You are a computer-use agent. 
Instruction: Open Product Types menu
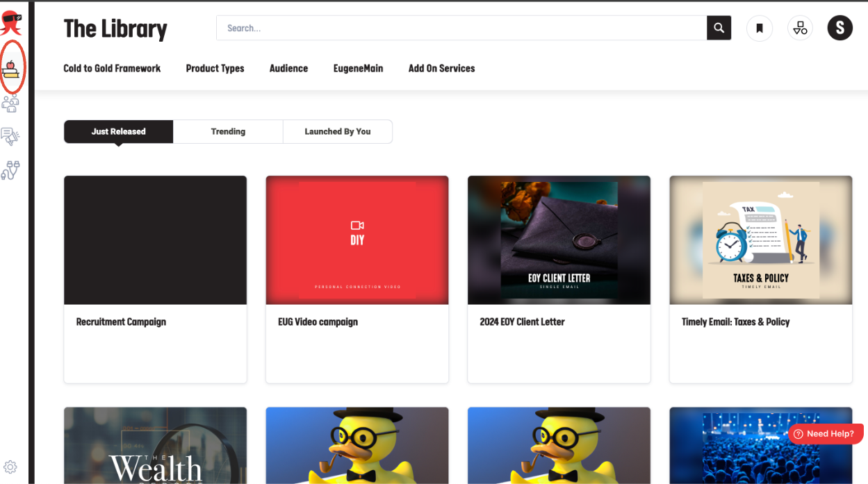coord(215,68)
